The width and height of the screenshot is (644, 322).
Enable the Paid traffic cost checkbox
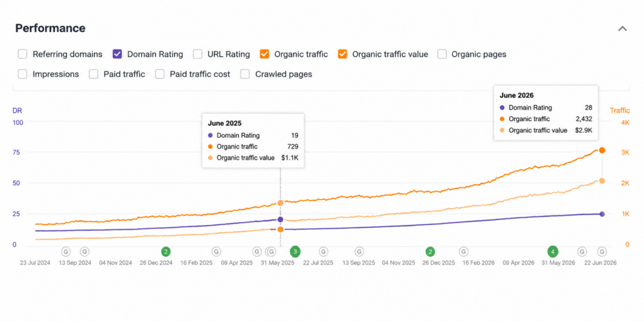pyautogui.click(x=160, y=74)
